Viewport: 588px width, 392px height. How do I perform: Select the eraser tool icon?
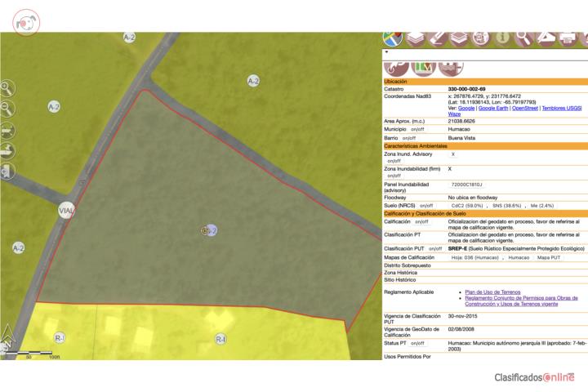(437, 38)
